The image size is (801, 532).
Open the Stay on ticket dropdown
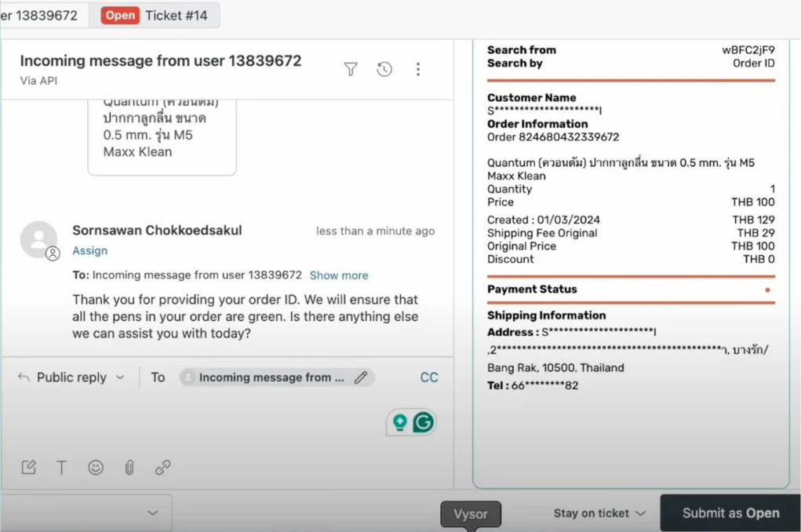coord(599,513)
